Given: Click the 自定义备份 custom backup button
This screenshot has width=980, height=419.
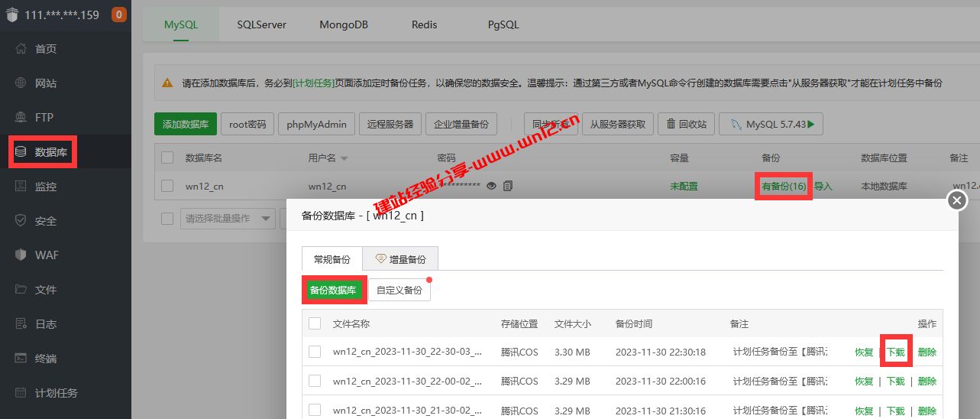Looking at the screenshot, I should pos(399,291).
